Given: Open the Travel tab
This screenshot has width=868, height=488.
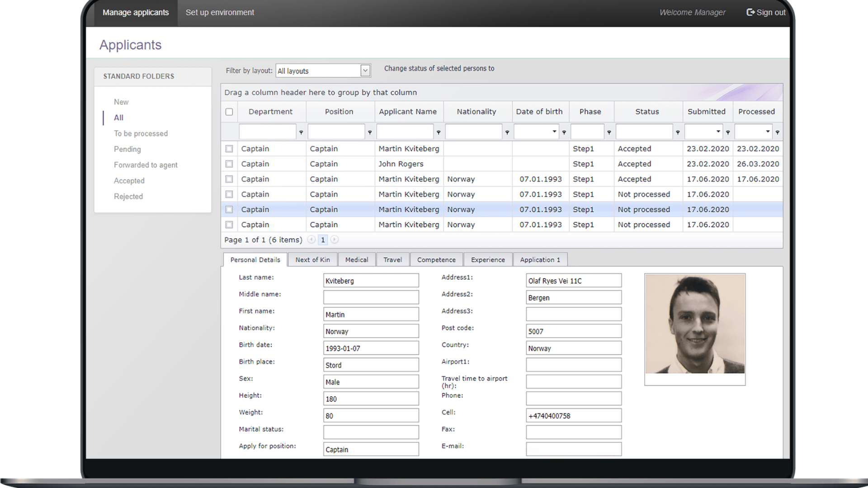Looking at the screenshot, I should [x=392, y=260].
